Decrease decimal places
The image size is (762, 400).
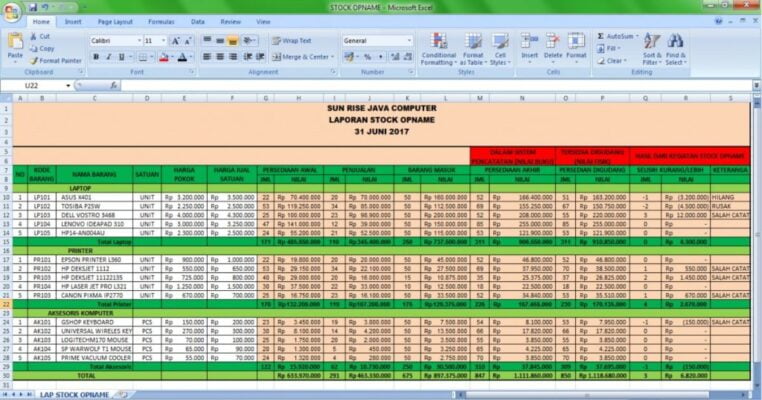408,57
